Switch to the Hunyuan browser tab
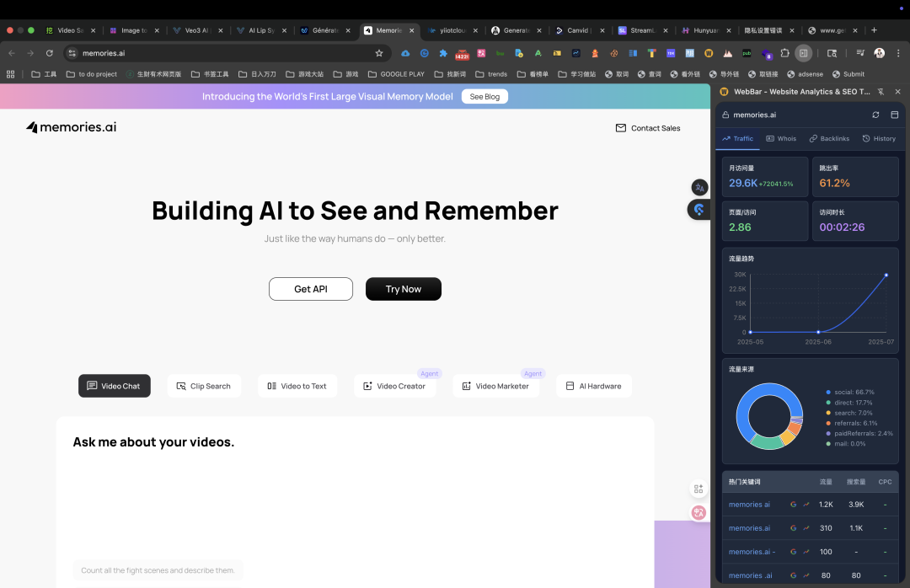This screenshot has width=910, height=588. tap(706, 30)
